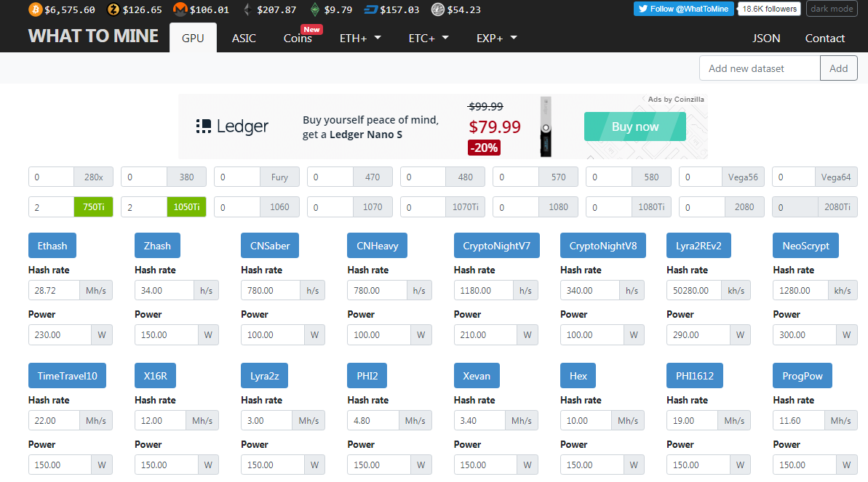Screen dimensions: 868x482
Task: Click the Ethereum Classic green icon
Action: [x=315, y=9]
